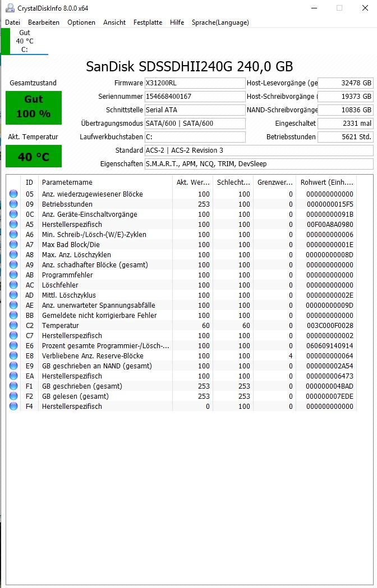
Task: Click the status orb for row E9
Action: coord(13,366)
